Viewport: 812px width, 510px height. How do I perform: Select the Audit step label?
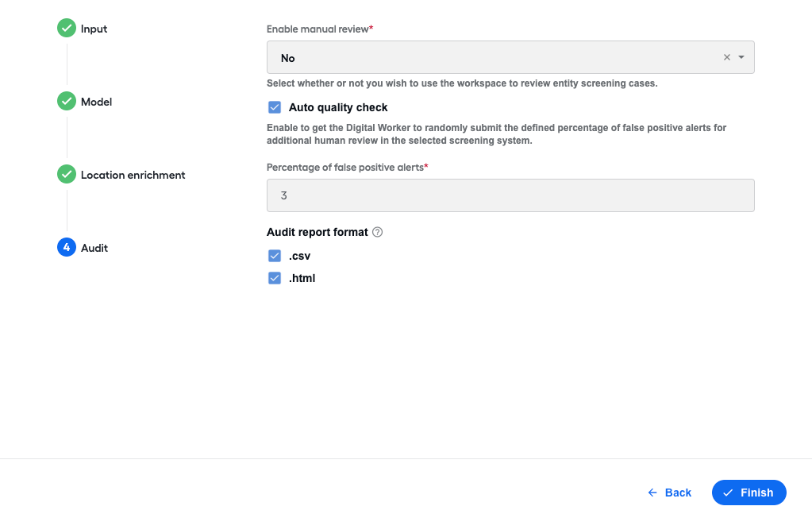click(x=94, y=248)
